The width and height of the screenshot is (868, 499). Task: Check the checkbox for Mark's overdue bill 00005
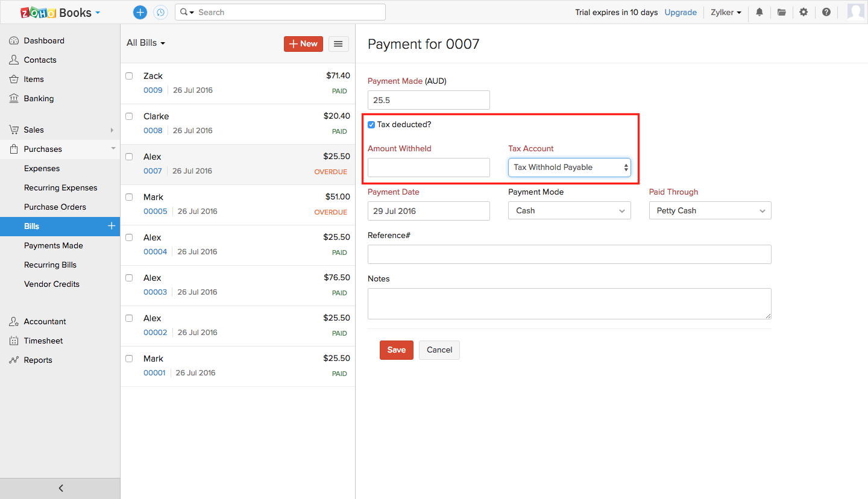pos(129,197)
